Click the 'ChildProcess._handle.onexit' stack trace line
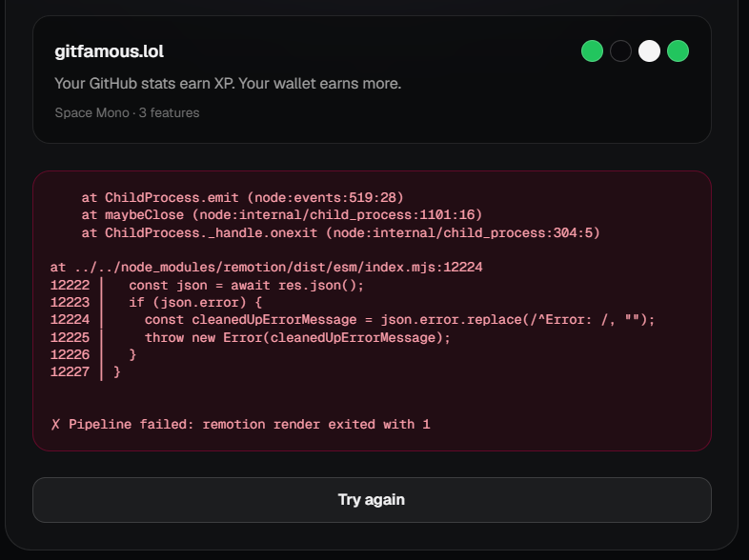This screenshot has height=560, width=749. (340, 232)
